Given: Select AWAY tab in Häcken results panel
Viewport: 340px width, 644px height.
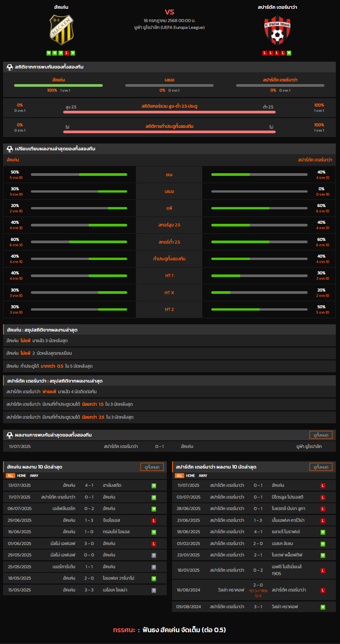Looking at the screenshot, I should (34, 476).
